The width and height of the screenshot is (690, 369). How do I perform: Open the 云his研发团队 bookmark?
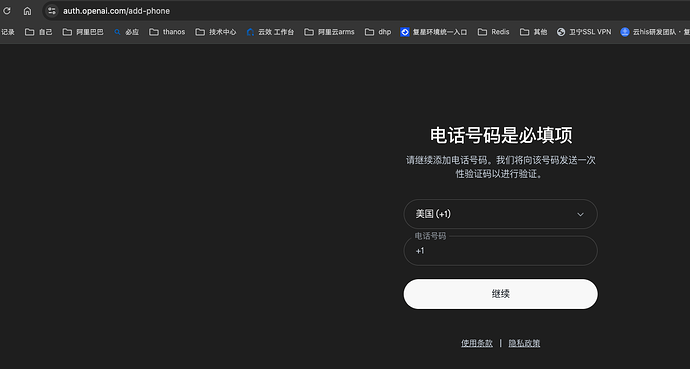point(655,32)
